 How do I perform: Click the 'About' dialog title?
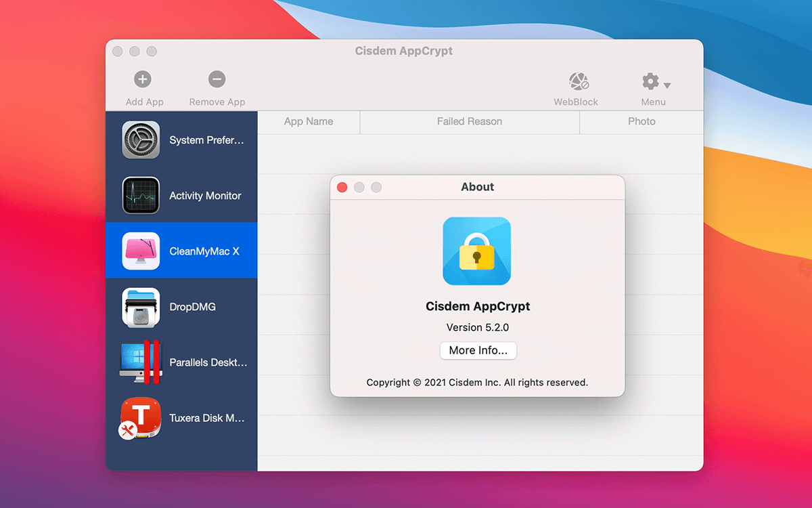[x=478, y=187]
